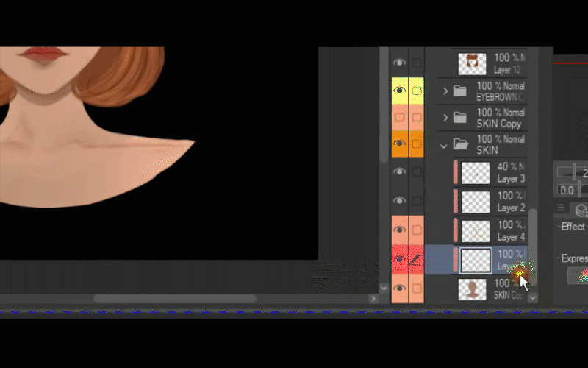
Task: Toggle the box beside Layer 3's eye icon
Action: point(416,171)
